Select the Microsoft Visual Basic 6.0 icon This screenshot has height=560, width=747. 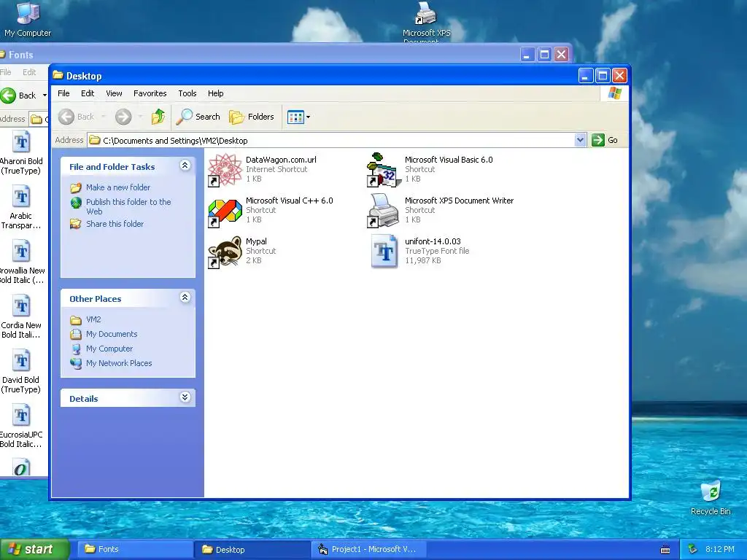pyautogui.click(x=382, y=169)
